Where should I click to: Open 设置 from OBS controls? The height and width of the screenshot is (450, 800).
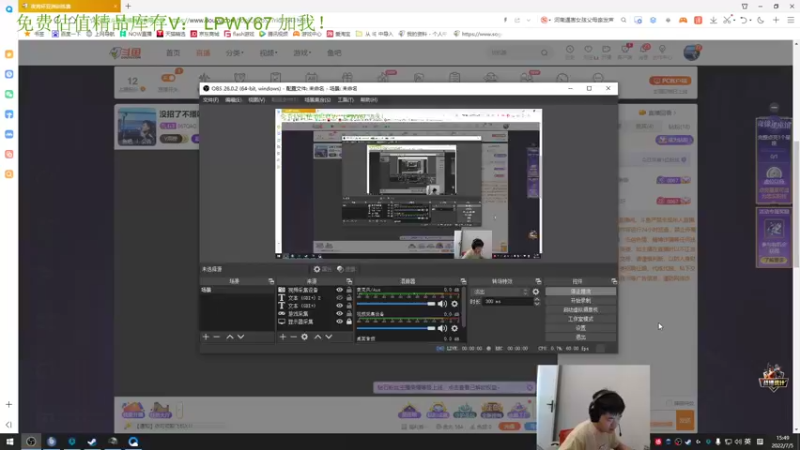click(x=581, y=328)
